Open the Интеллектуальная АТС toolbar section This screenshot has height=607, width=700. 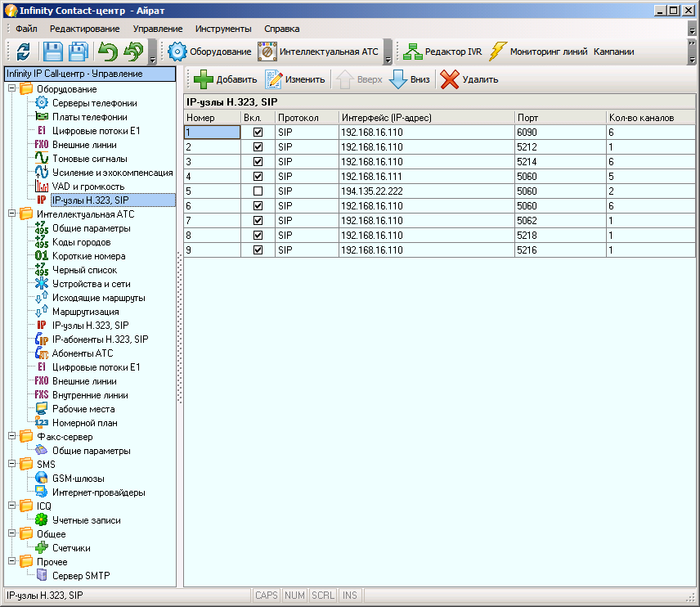tap(318, 52)
